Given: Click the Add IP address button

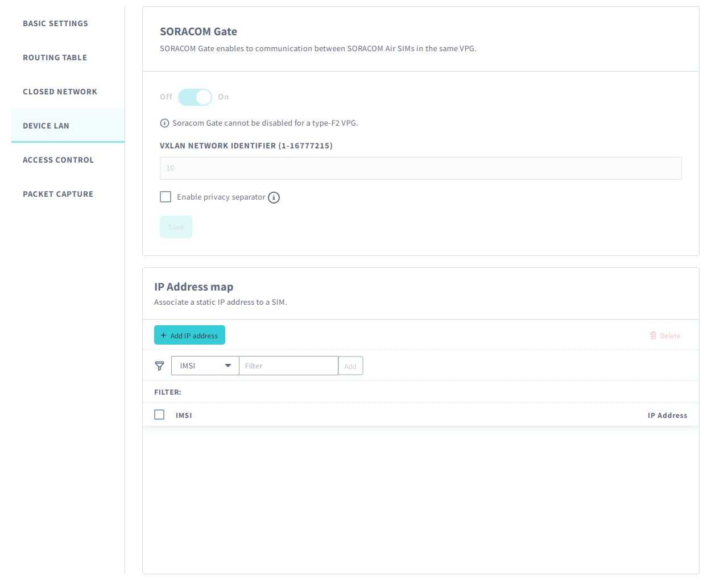Looking at the screenshot, I should [189, 335].
